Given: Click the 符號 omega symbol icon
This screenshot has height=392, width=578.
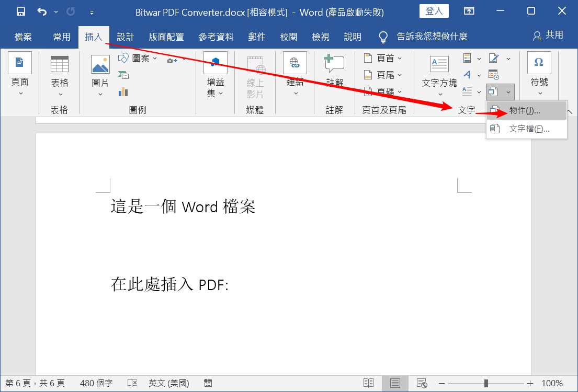Looking at the screenshot, I should pyautogui.click(x=539, y=63).
